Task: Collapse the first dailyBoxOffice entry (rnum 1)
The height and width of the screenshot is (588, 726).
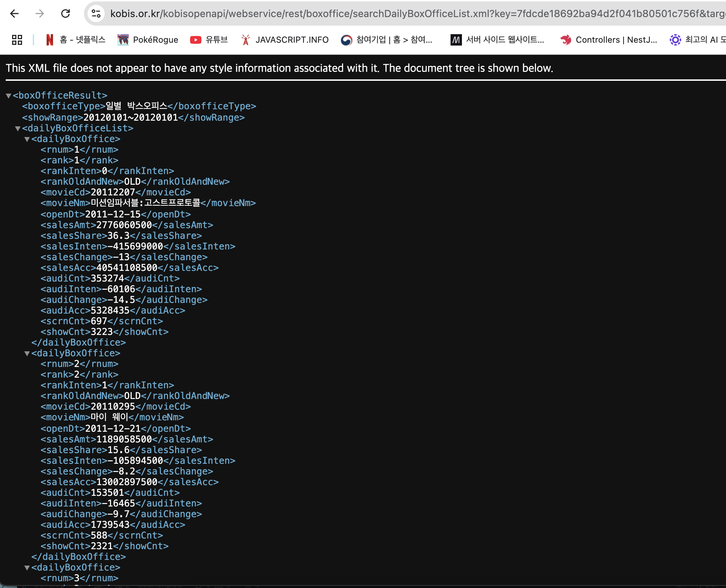Action: pos(27,139)
